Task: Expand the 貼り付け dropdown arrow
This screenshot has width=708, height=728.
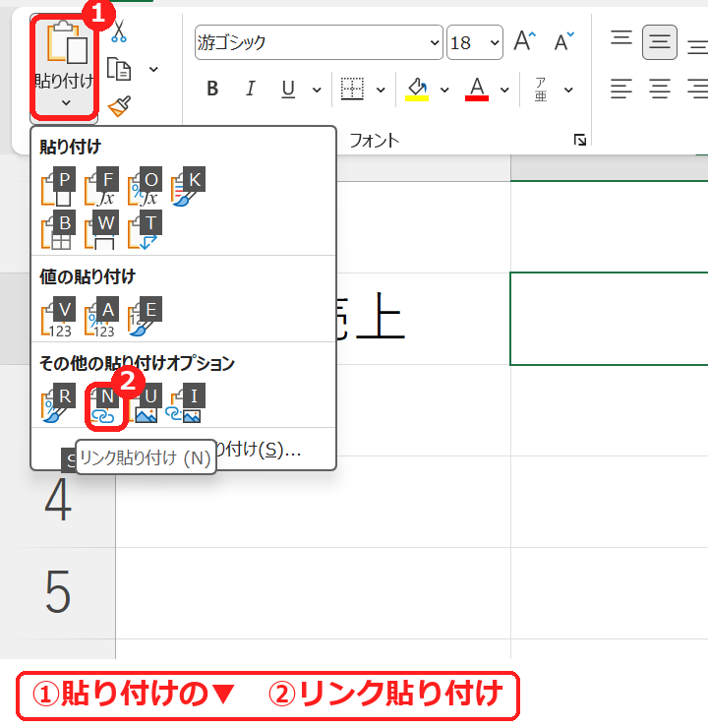Action: point(66,102)
